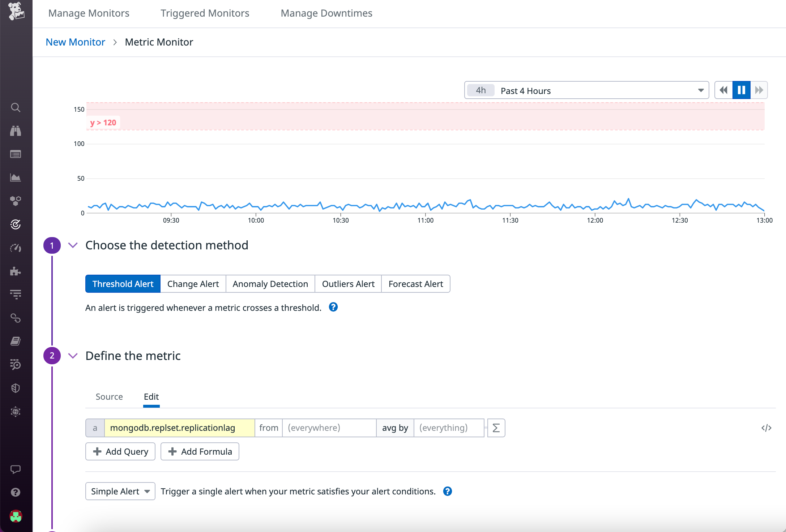This screenshot has height=532, width=786.
Task: Click the Integrations puzzle piece icon
Action: click(x=16, y=271)
